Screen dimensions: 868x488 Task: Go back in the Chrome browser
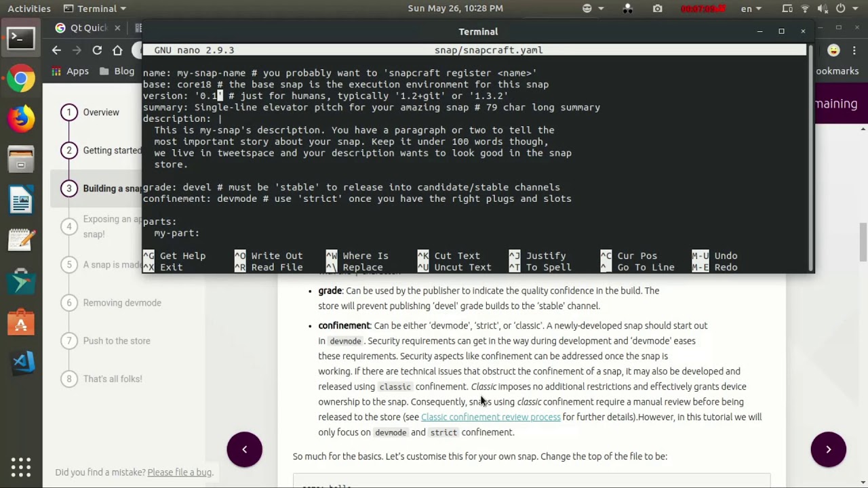pos(56,50)
